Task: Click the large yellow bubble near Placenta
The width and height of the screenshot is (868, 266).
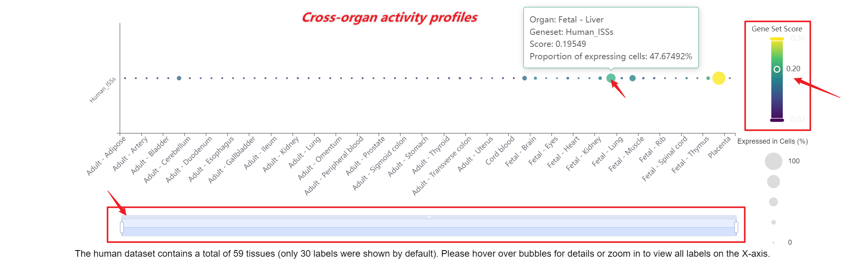Action: tap(719, 78)
